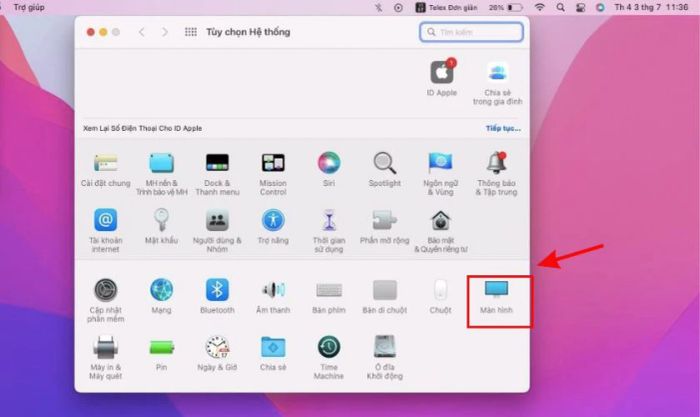The width and height of the screenshot is (700, 417).
Task: Open Ngày & Giờ preferences
Action: click(217, 353)
